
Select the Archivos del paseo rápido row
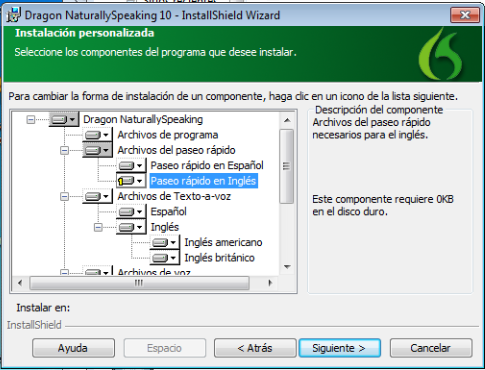pyautogui.click(x=176, y=150)
